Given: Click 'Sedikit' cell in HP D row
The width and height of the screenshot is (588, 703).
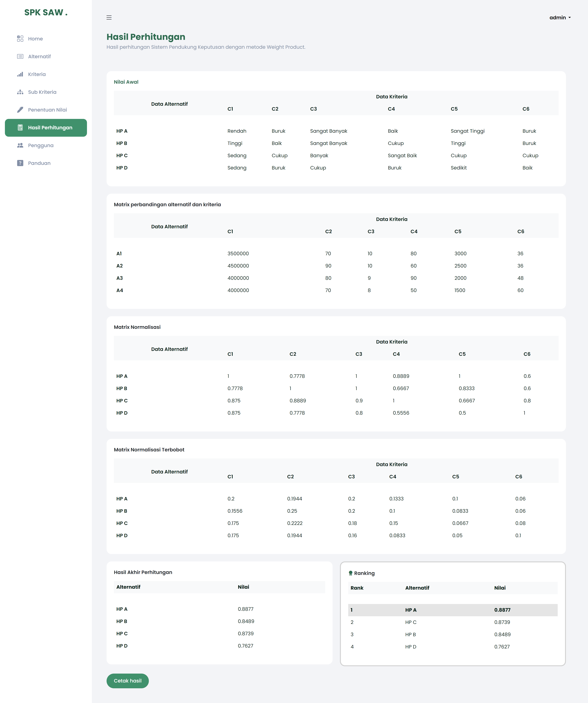Looking at the screenshot, I should pyautogui.click(x=459, y=168).
